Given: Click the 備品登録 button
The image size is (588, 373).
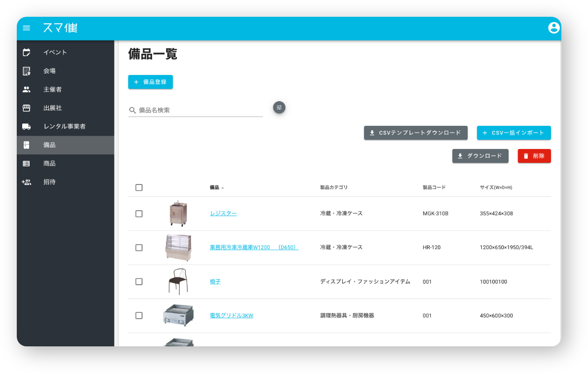Looking at the screenshot, I should click(x=150, y=82).
